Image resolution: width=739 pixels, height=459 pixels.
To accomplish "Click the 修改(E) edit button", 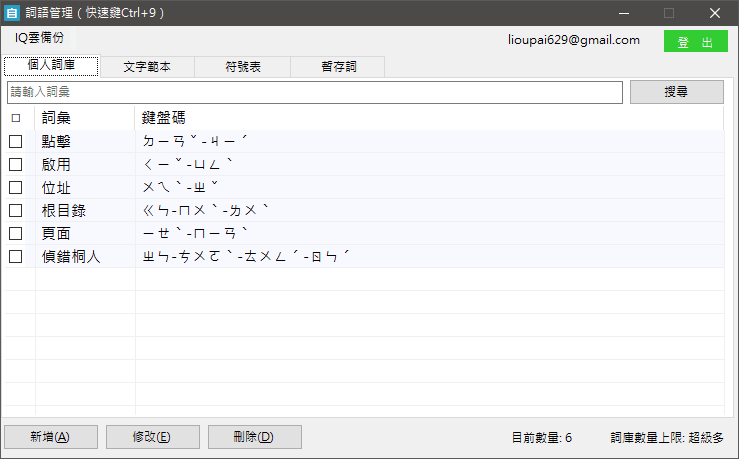I will tap(152, 437).
